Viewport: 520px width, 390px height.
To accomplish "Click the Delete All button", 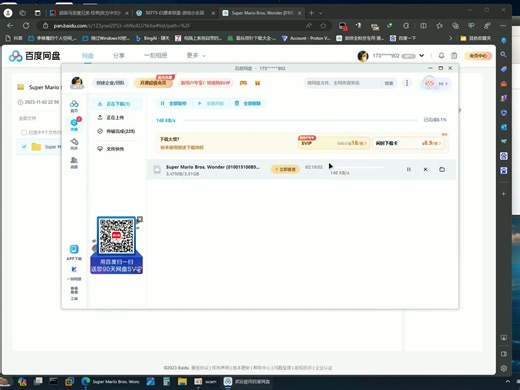I will point(248,103).
